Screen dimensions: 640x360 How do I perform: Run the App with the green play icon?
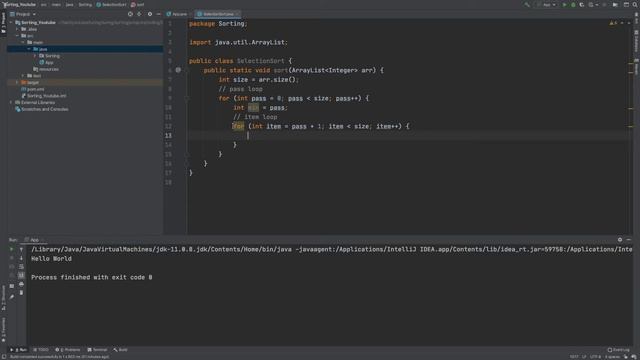click(564, 5)
